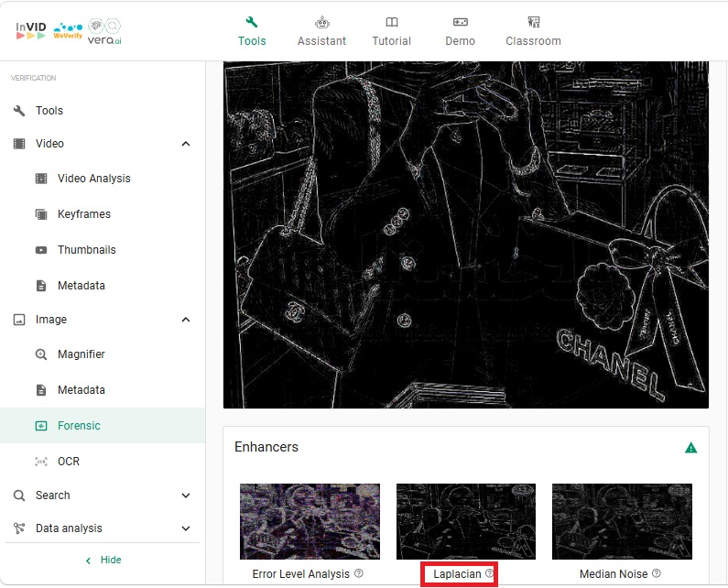Click the Search magnifying glass icon
728x588 pixels.
tap(19, 495)
